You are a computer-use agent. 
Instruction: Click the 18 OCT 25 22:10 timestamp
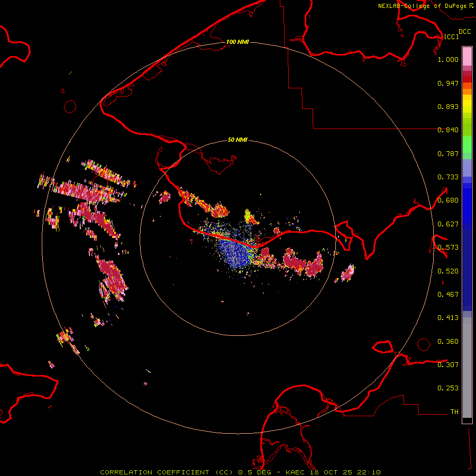point(345,472)
